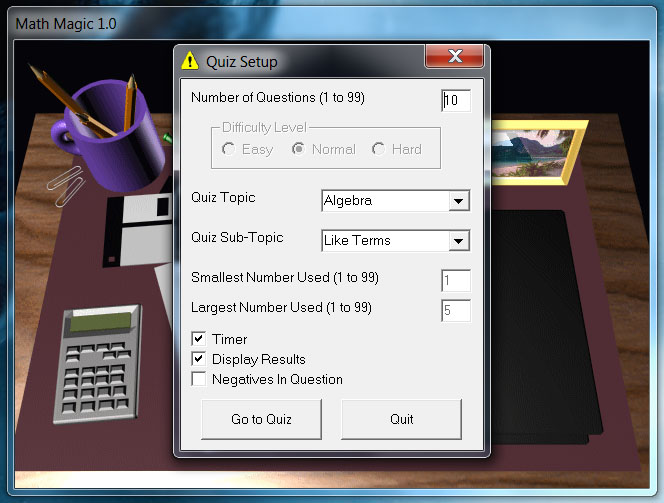The image size is (664, 503).
Task: Click the Largest Number Used field
Action: pyautogui.click(x=455, y=311)
